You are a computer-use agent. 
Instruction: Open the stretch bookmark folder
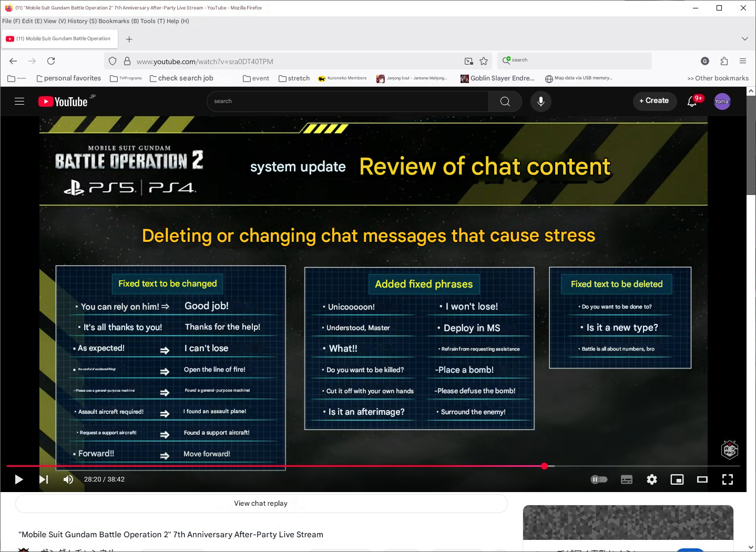294,78
